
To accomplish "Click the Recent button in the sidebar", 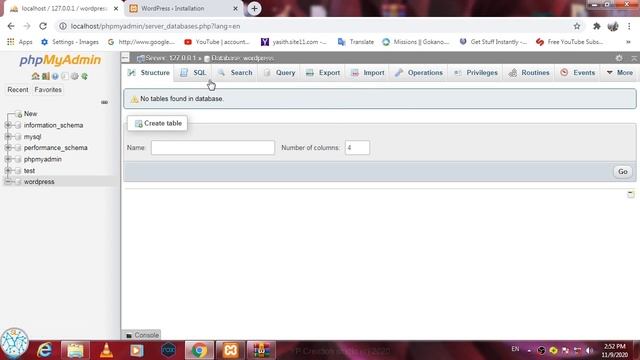I will coord(18,89).
